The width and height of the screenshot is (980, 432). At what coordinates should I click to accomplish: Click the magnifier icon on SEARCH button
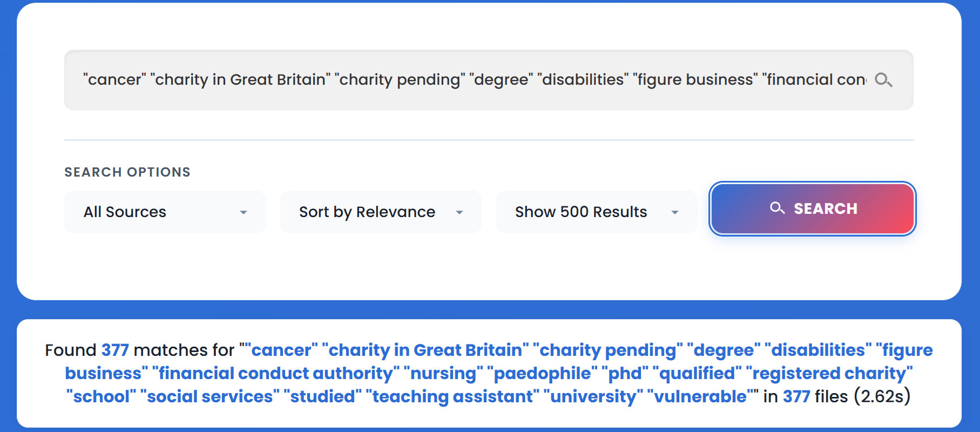click(x=777, y=208)
